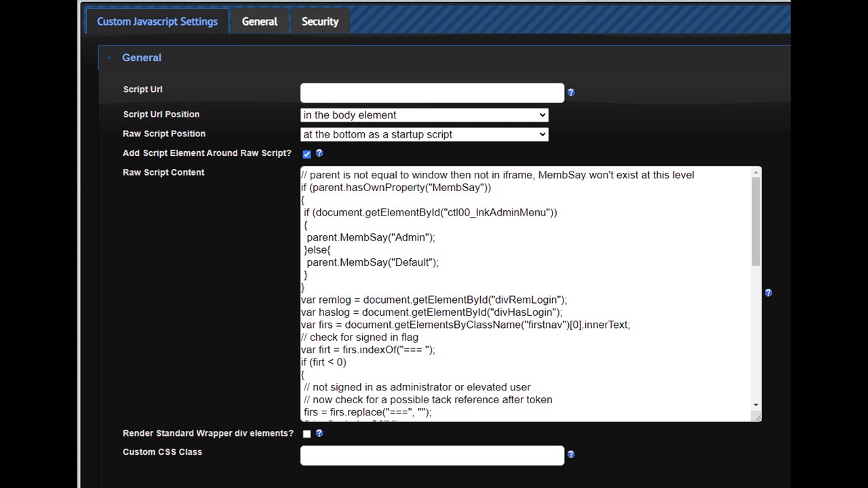Click the textarea vertical scrollbar thumb

click(x=755, y=222)
